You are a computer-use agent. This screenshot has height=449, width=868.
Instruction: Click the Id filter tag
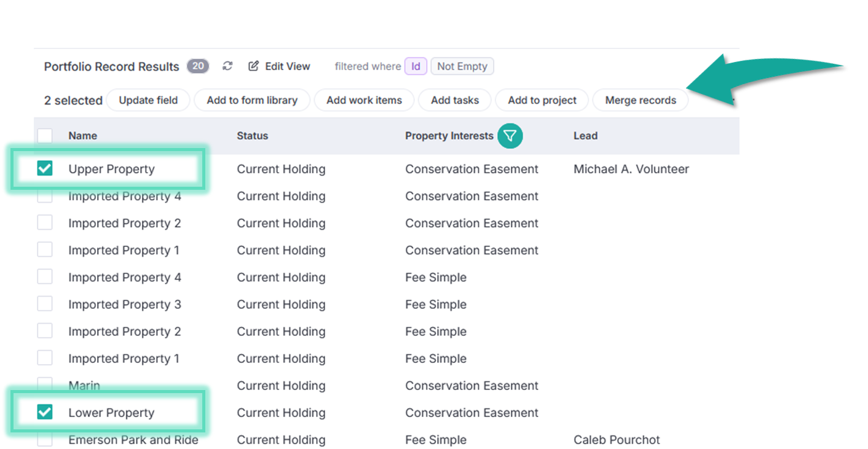416,66
